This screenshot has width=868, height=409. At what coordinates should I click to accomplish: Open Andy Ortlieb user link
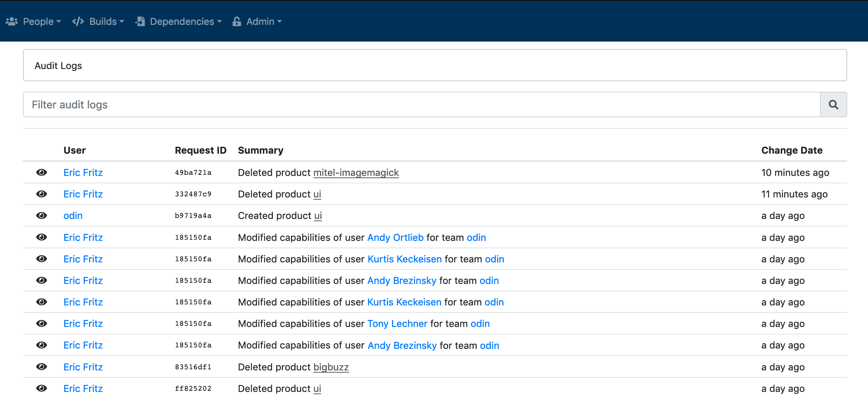pyautogui.click(x=395, y=238)
